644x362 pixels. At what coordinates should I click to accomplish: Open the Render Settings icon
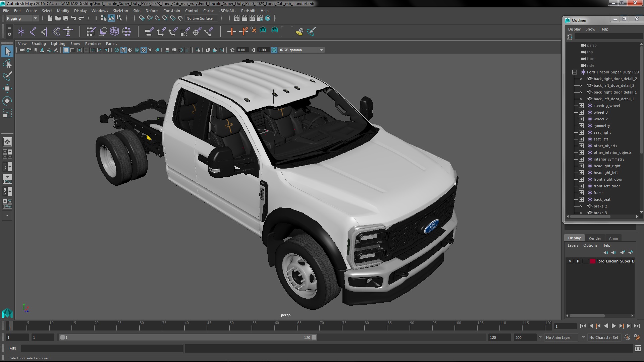260,18
